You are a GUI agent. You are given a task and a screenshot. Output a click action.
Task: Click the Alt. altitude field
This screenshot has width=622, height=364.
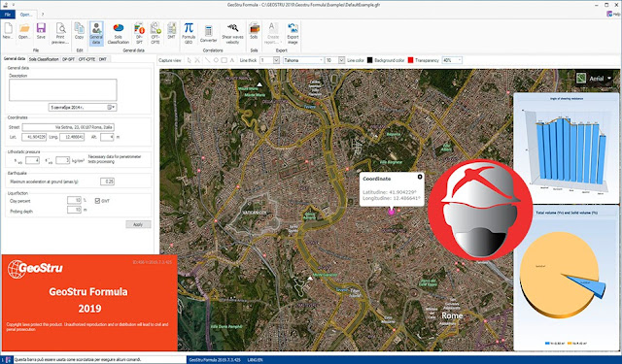107,137
